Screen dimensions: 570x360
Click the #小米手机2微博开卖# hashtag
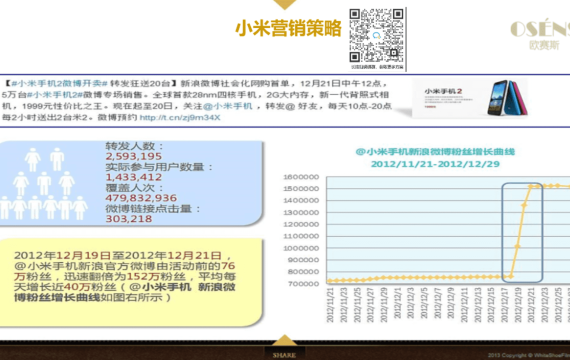tap(60, 83)
